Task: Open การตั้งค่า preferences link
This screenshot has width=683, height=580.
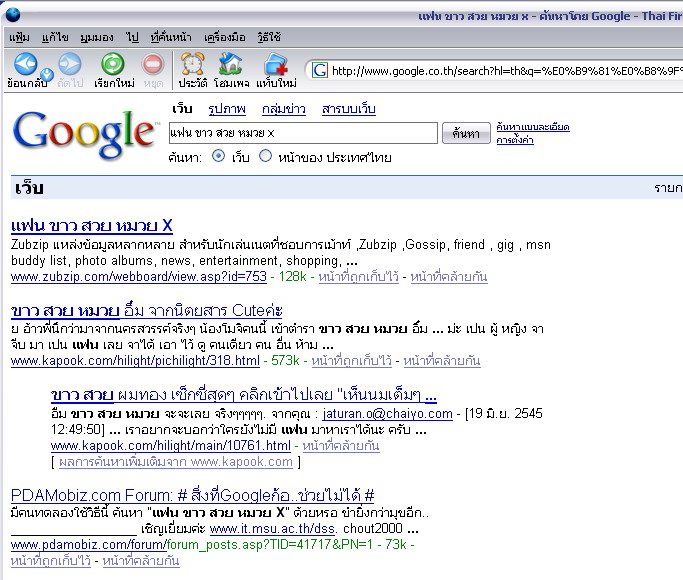Action: tap(515, 140)
